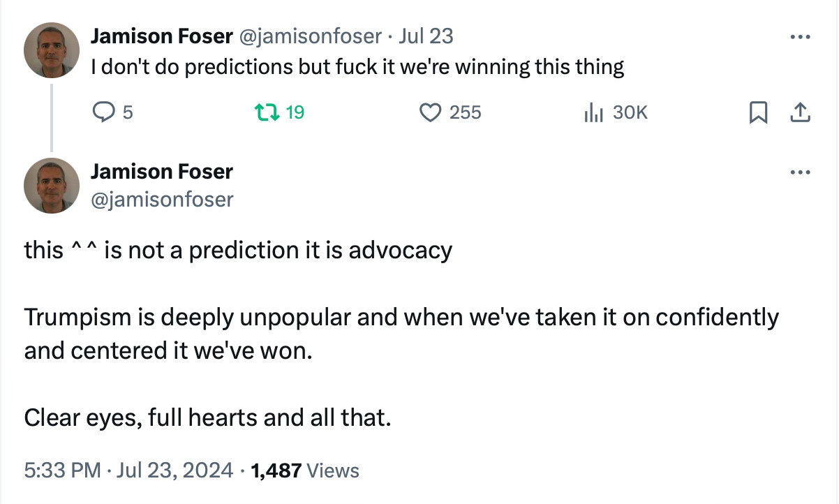
Task: Click Jamison Foser avatar in second tweet
Action: 52,186
